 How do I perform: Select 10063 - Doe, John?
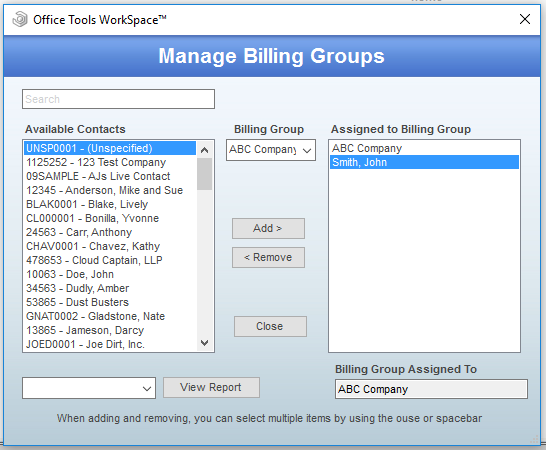(x=110, y=274)
